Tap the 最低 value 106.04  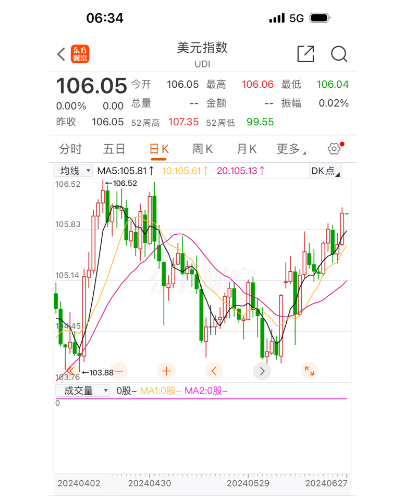(332, 84)
